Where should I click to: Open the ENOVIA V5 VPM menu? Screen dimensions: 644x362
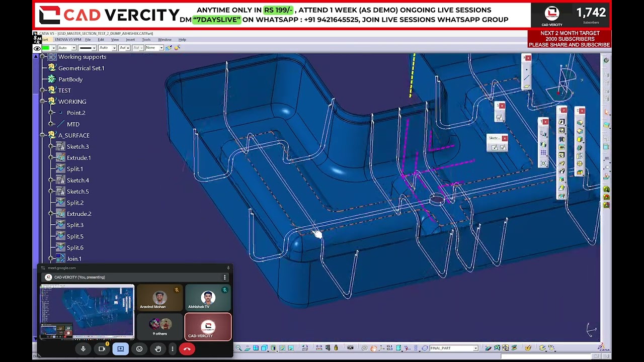pyautogui.click(x=68, y=40)
